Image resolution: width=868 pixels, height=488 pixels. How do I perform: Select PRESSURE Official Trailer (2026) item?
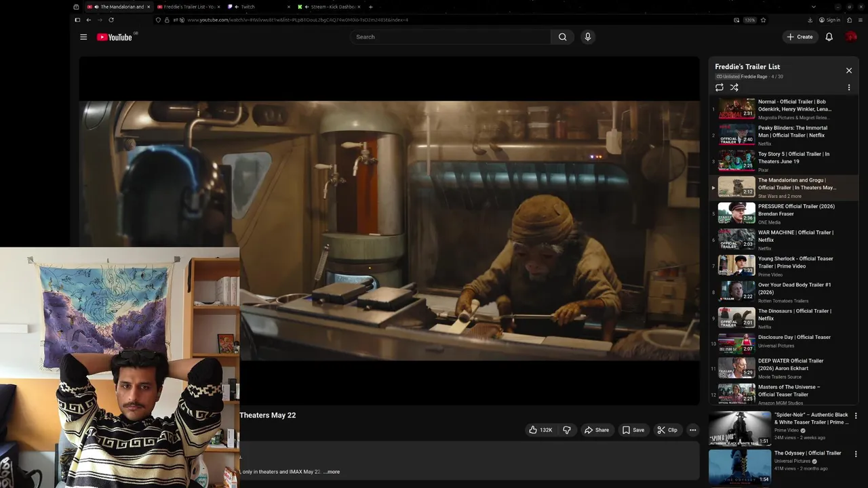point(783,213)
